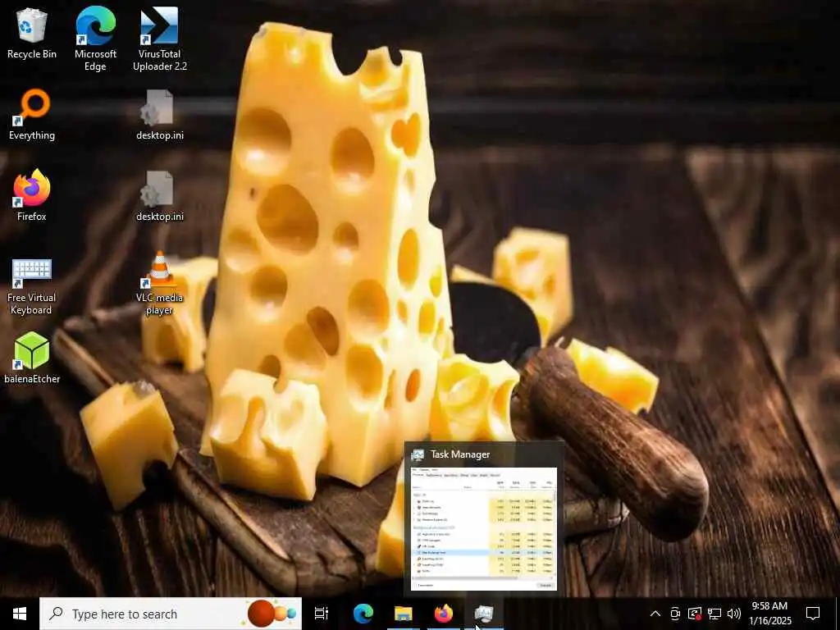840x630 pixels.
Task: Show hidden system tray icons
Action: (x=655, y=614)
